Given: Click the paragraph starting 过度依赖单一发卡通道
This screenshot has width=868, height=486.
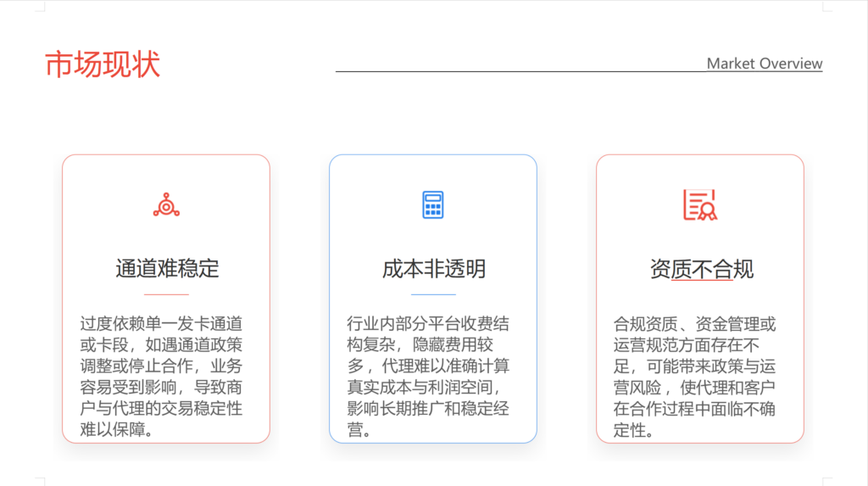Looking at the screenshot, I should (x=161, y=377).
